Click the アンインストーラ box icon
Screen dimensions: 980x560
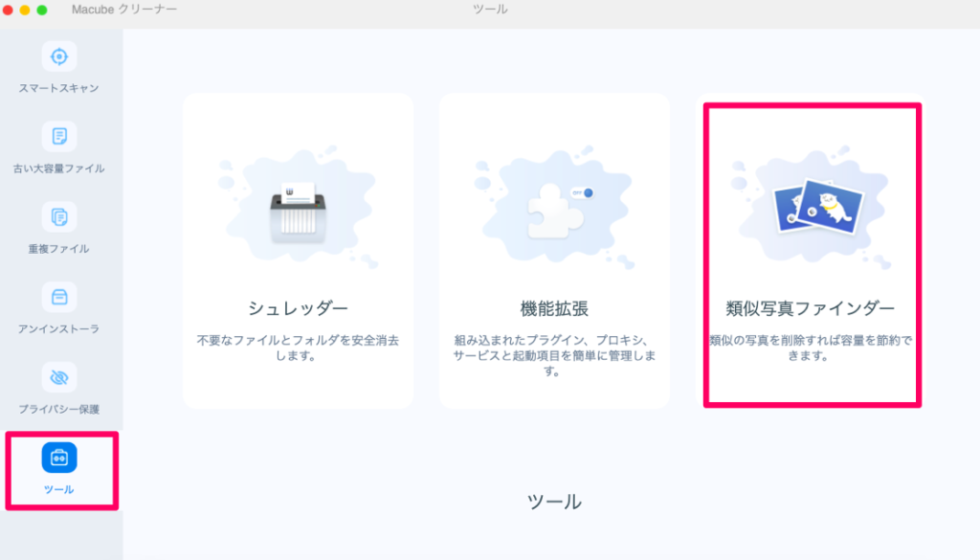click(59, 297)
